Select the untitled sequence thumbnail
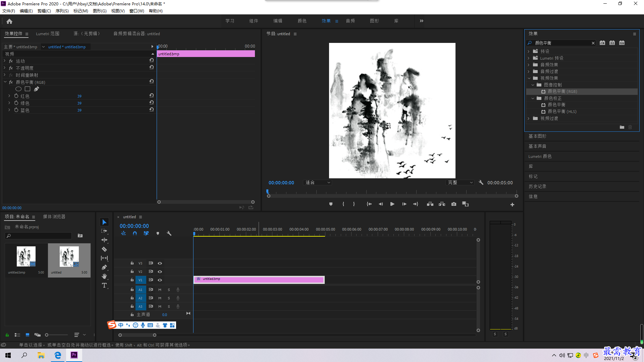644x362 pixels. pos(69,256)
